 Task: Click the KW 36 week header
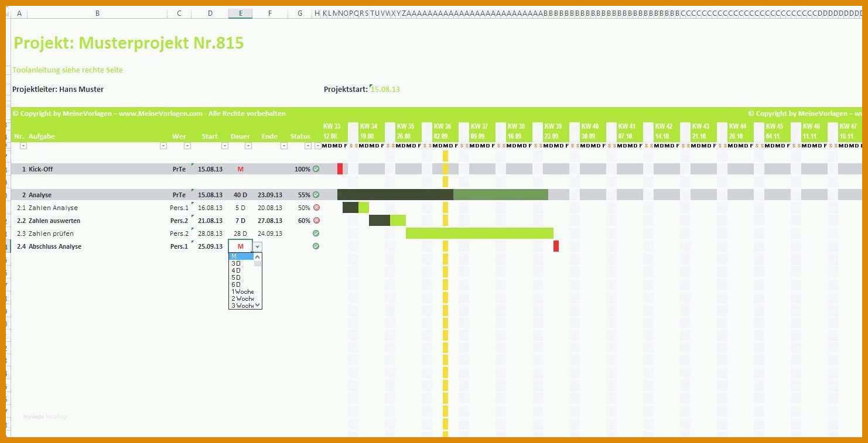coord(442,126)
